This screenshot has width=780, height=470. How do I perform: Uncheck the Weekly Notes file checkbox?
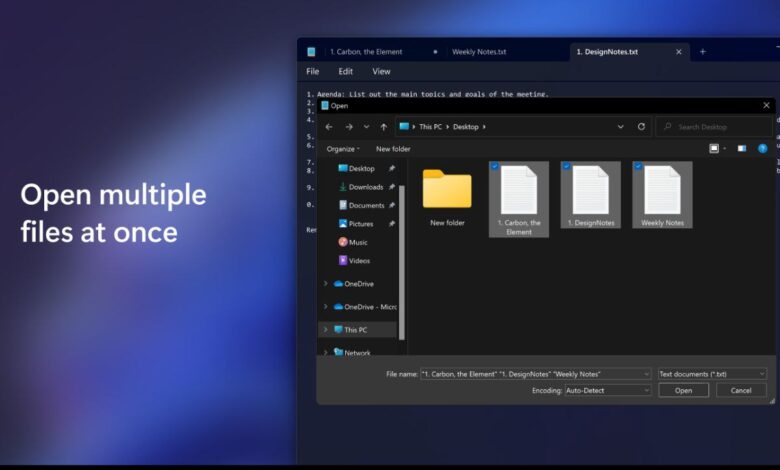[x=638, y=166]
